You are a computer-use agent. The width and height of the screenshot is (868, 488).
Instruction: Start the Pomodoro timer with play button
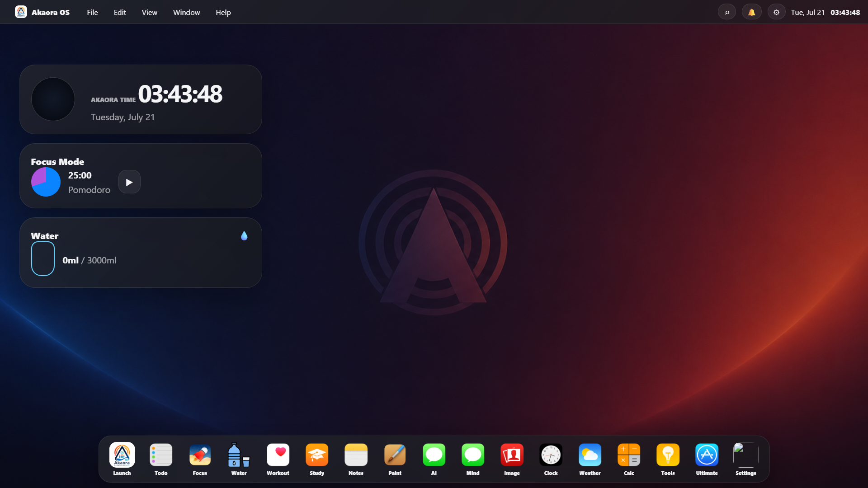coord(129,182)
